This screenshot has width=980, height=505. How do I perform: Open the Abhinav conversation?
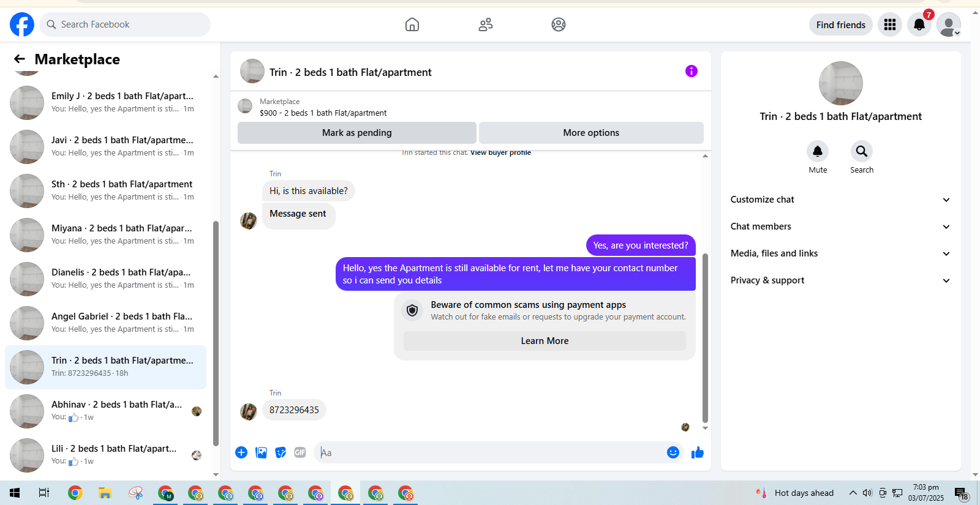pyautogui.click(x=105, y=411)
